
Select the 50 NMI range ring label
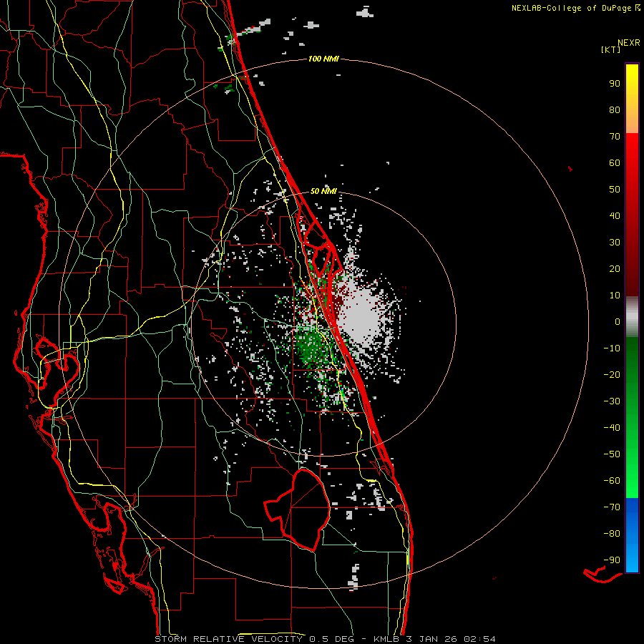[323, 191]
